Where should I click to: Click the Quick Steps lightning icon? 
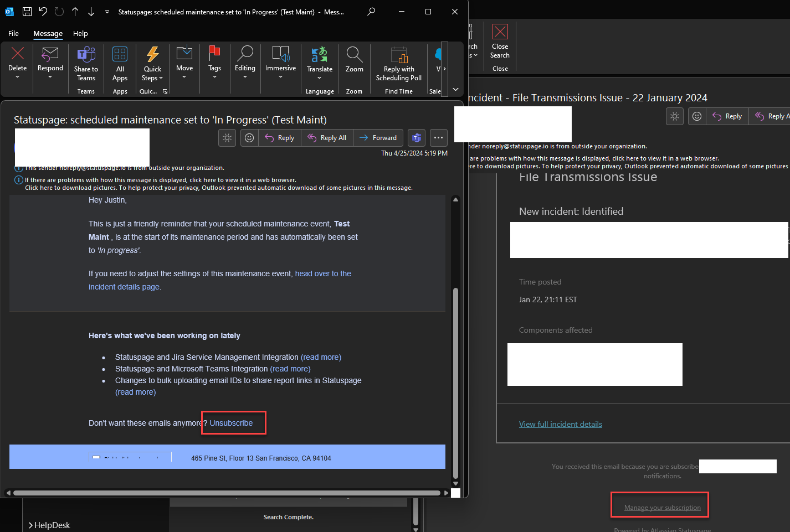click(x=152, y=54)
